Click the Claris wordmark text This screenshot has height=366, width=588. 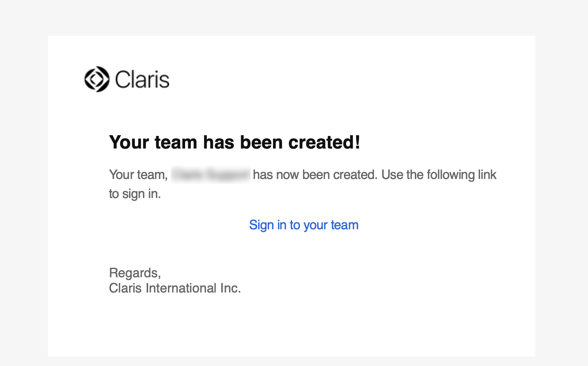(x=142, y=80)
